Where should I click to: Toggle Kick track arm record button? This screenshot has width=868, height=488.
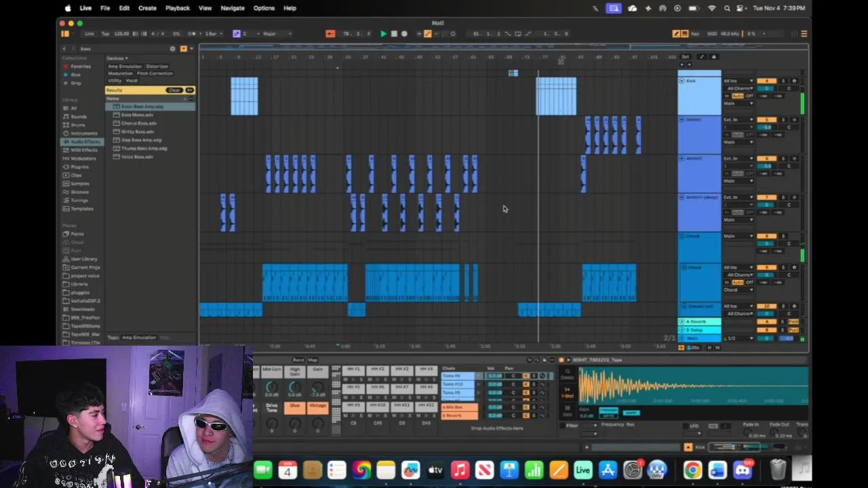(x=795, y=81)
